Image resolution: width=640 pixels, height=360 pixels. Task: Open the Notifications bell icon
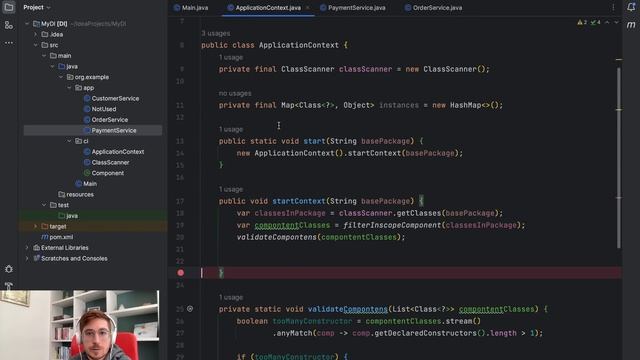click(x=631, y=7)
